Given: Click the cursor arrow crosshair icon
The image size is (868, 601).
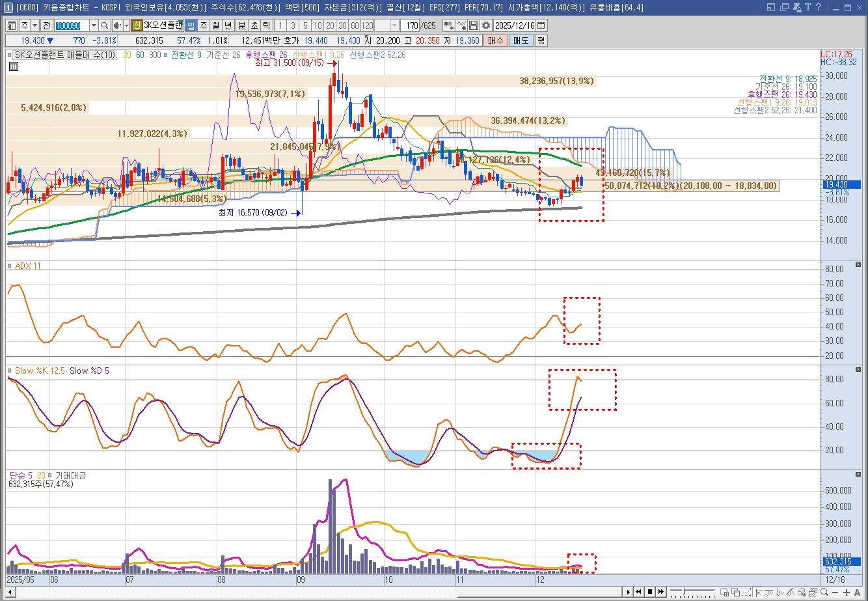Looking at the screenshot, I should (759, 592).
